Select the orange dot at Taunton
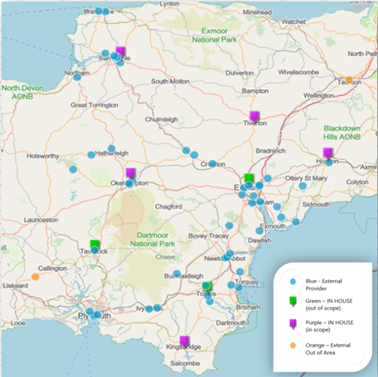Image resolution: width=378 pixels, height=377 pixels. (349, 80)
